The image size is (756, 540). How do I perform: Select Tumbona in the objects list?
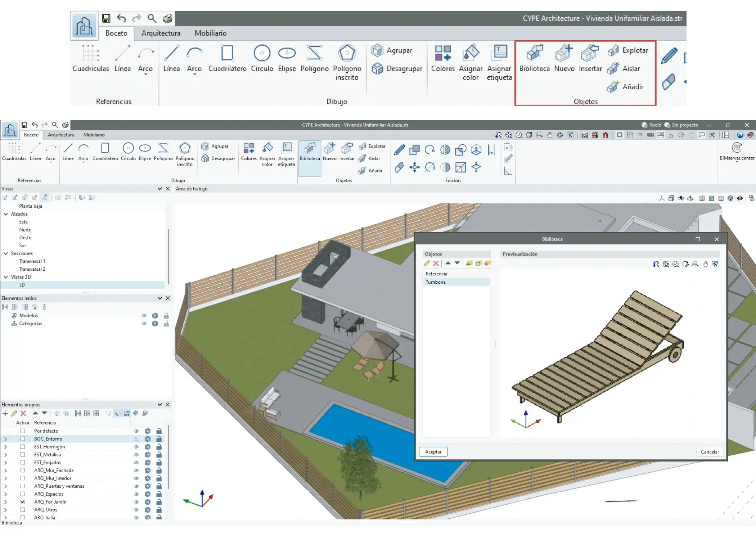(x=436, y=282)
